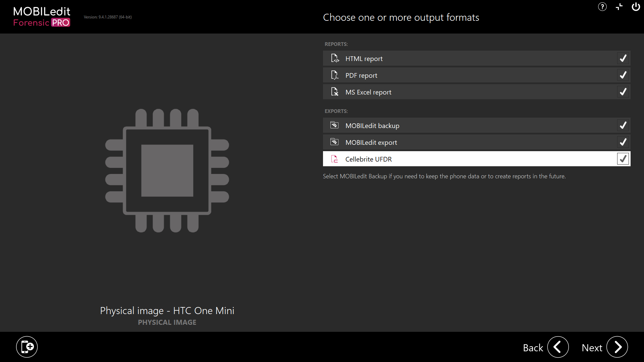Screen dimensions: 644x362
Task: Click the PDF report document icon
Action: pyautogui.click(x=335, y=75)
